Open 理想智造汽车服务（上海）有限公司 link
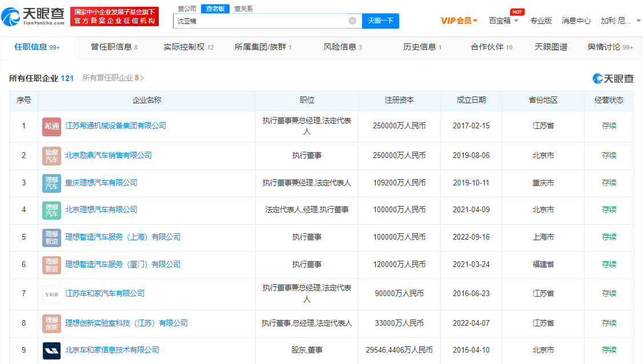The width and height of the screenshot is (643, 364). [123, 237]
